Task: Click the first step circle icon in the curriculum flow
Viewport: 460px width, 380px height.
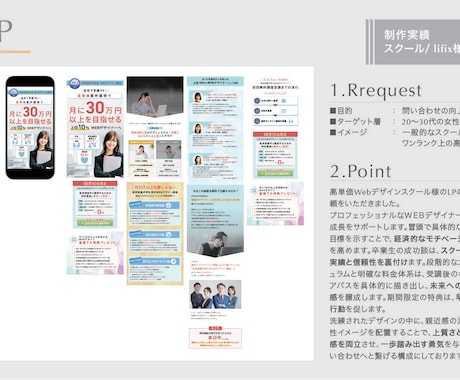Action: tap(257, 101)
